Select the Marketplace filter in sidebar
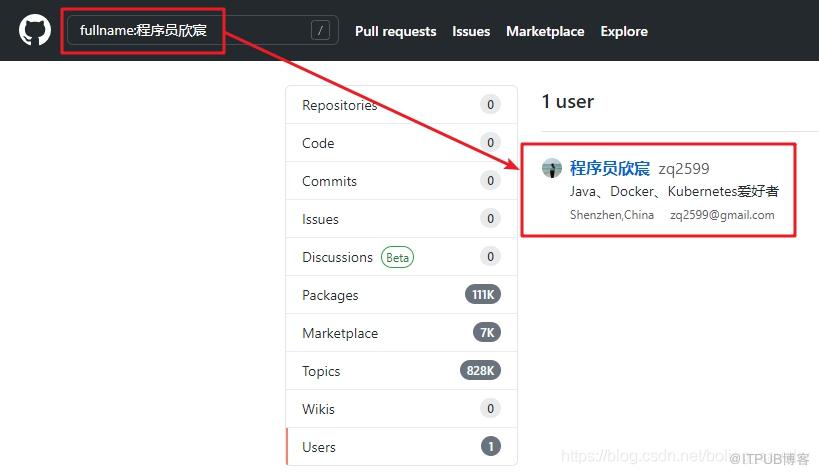 [401, 333]
